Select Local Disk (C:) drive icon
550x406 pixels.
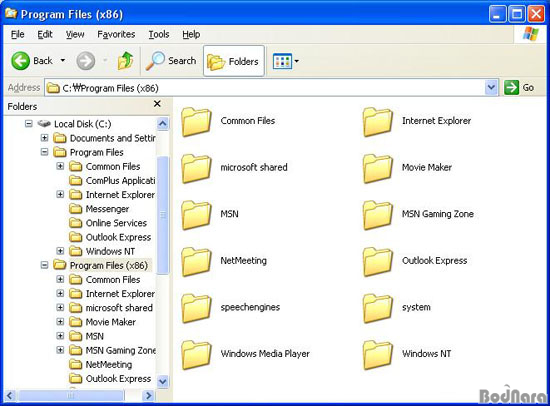tap(44, 124)
